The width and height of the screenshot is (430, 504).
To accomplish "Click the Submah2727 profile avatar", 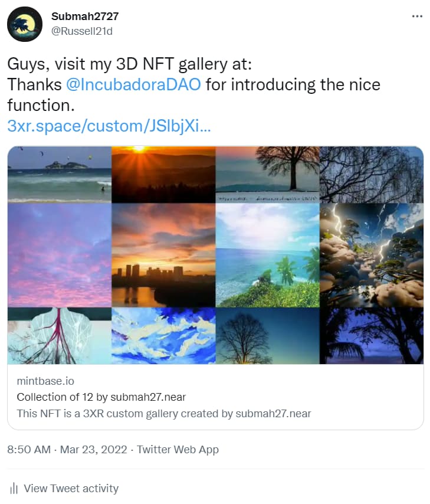I will pyautogui.click(x=25, y=24).
